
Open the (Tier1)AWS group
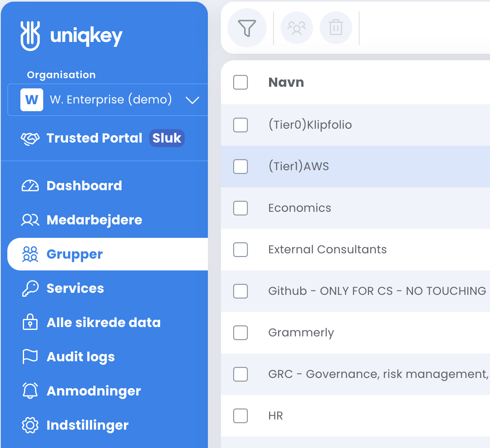pos(299,166)
